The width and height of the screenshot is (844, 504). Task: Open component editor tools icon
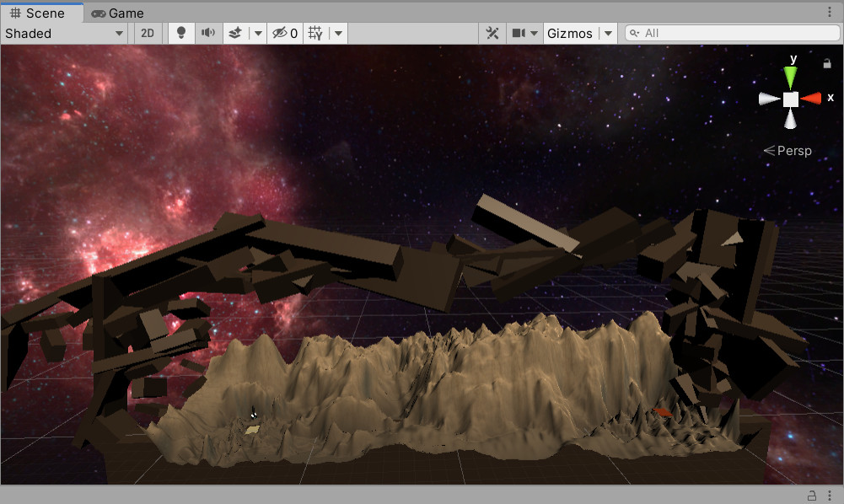click(x=492, y=34)
